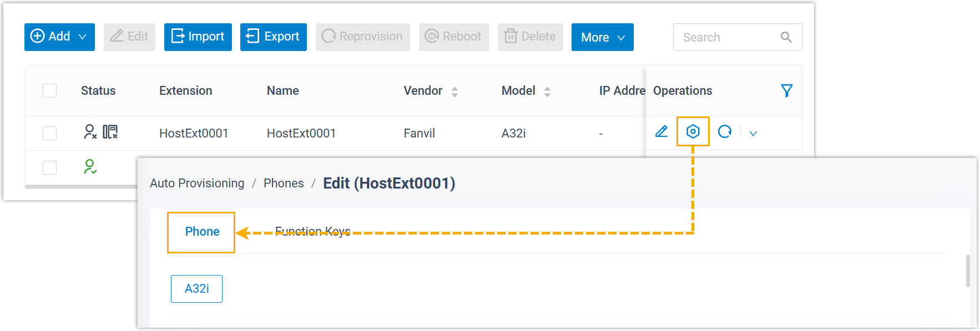
Task: Click the magnifier icon in search box
Action: [x=786, y=37]
